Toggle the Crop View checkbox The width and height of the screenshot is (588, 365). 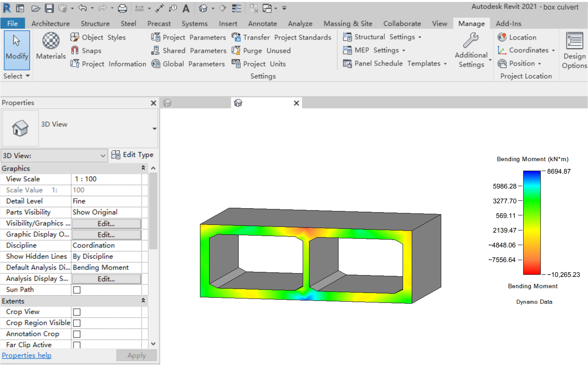(77, 312)
